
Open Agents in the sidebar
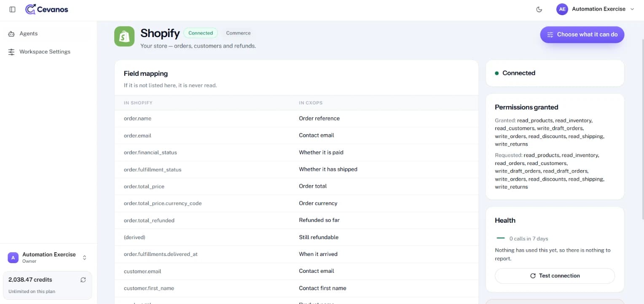pyautogui.click(x=29, y=34)
